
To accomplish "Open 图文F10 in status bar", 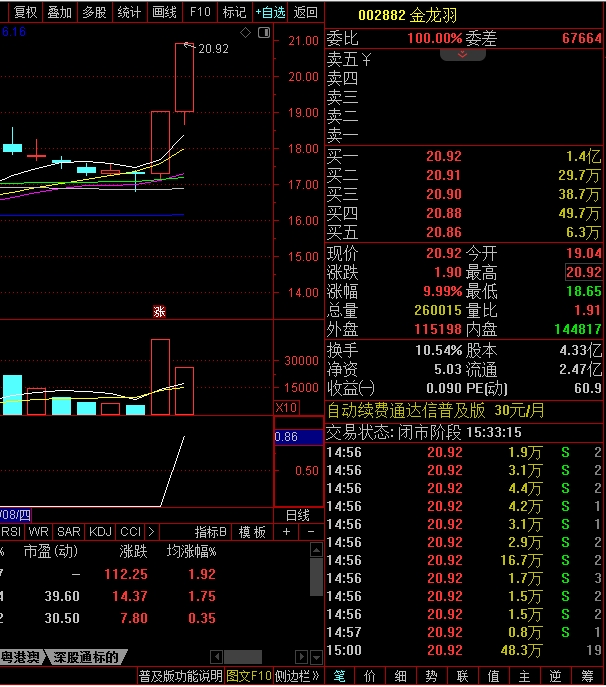I will coord(249,676).
